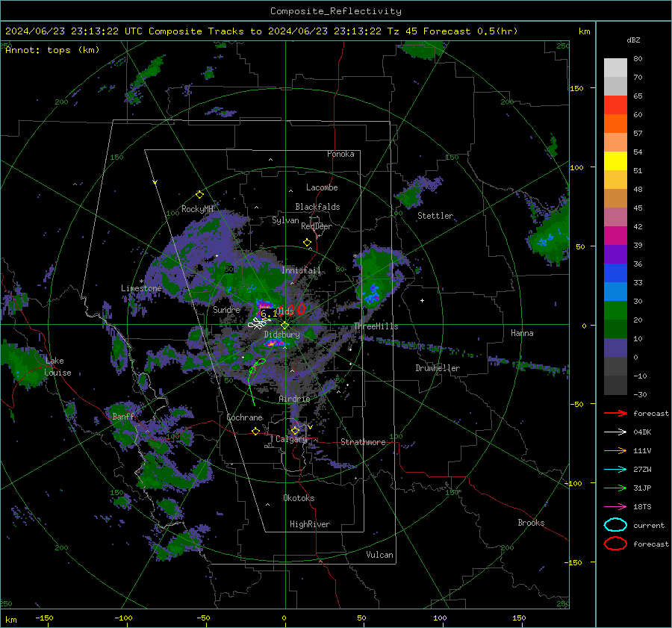
Task: Click the Hanna city label
Action: 522,333
